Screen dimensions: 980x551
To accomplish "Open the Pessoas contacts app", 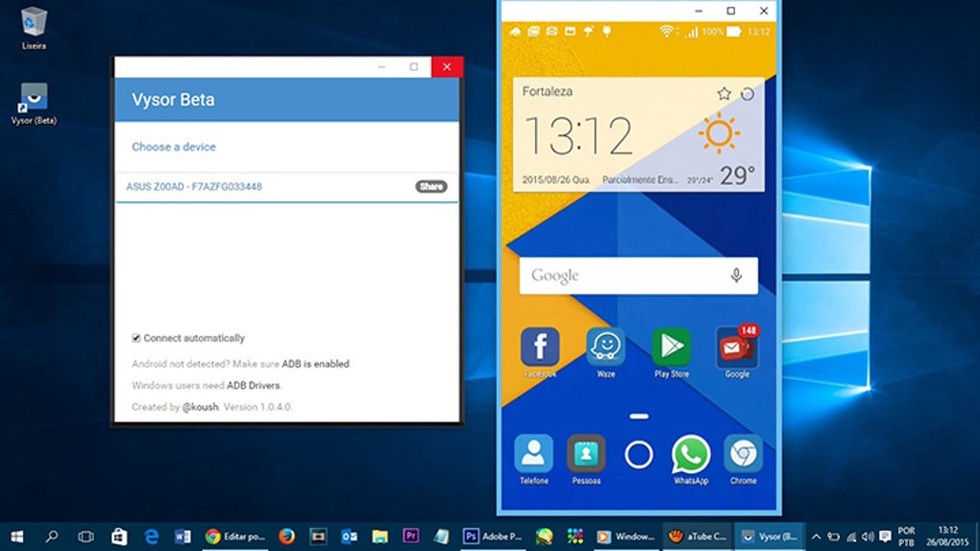I will [x=586, y=455].
